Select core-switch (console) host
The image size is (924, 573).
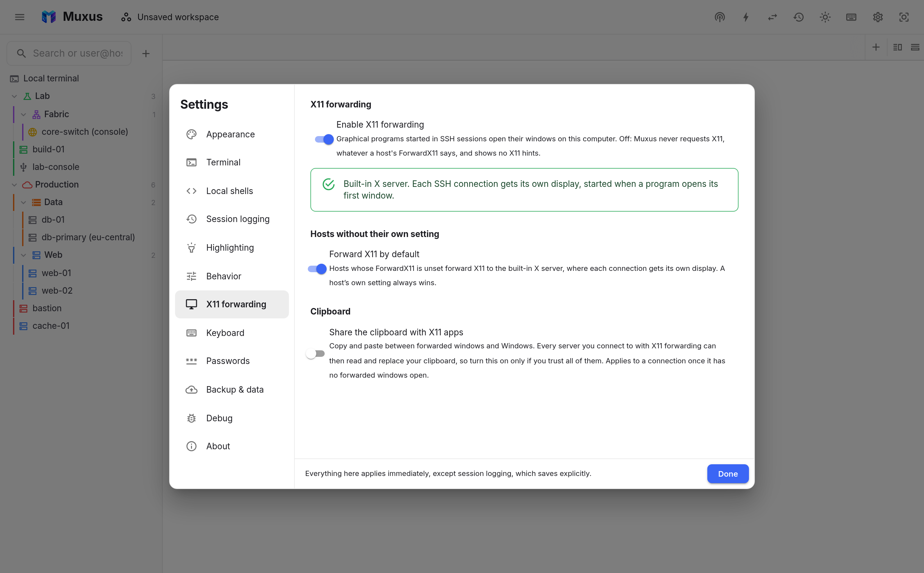pyautogui.click(x=85, y=132)
